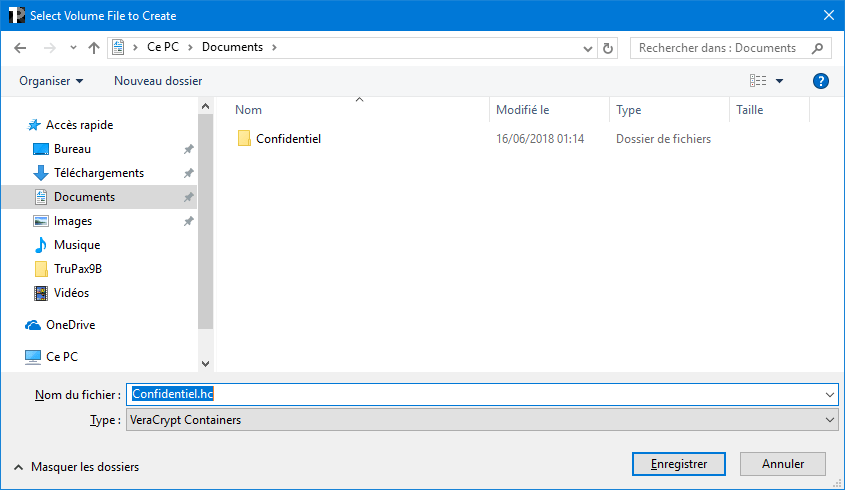Click the pin icon next to Images
This screenshot has width=845, height=490.
tap(189, 221)
